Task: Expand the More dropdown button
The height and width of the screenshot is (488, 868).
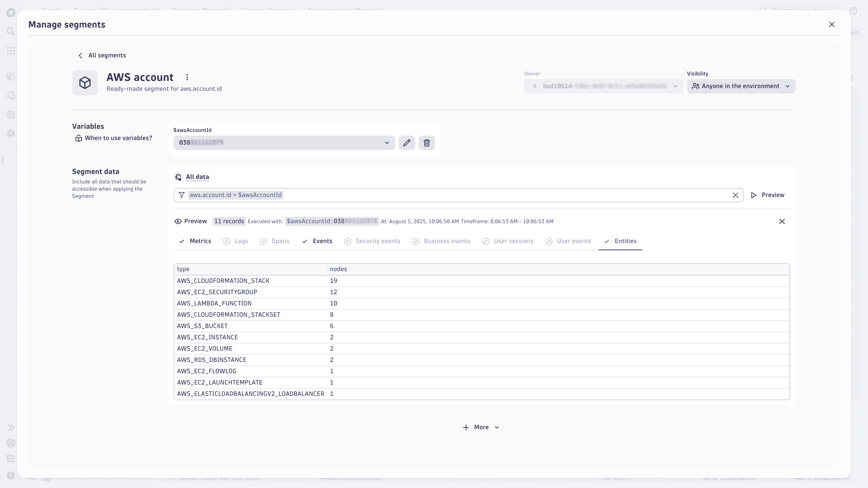Action: [481, 427]
